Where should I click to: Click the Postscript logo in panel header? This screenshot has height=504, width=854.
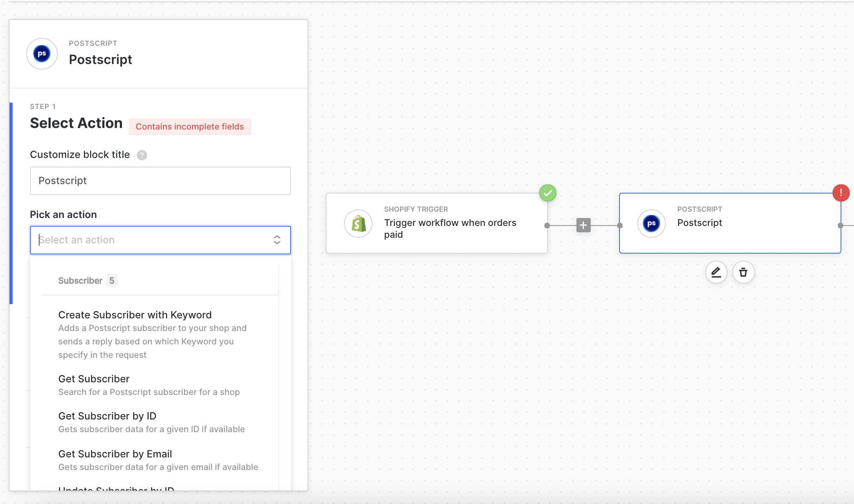[42, 54]
